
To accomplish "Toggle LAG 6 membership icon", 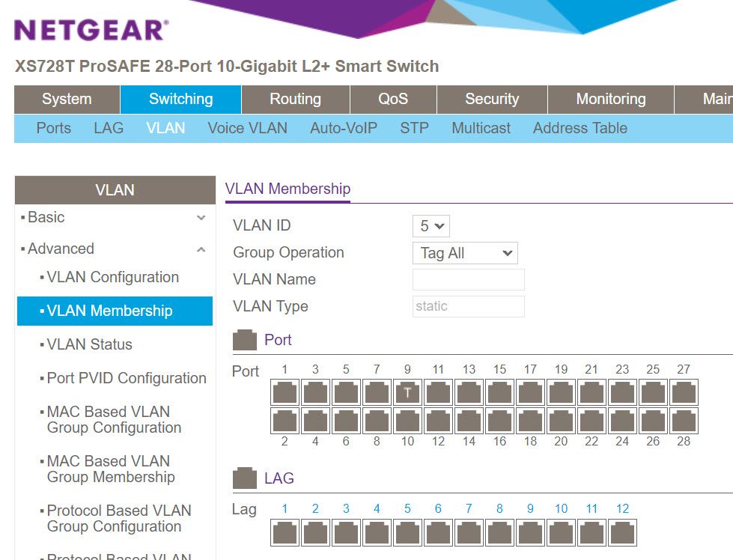I will [x=437, y=532].
